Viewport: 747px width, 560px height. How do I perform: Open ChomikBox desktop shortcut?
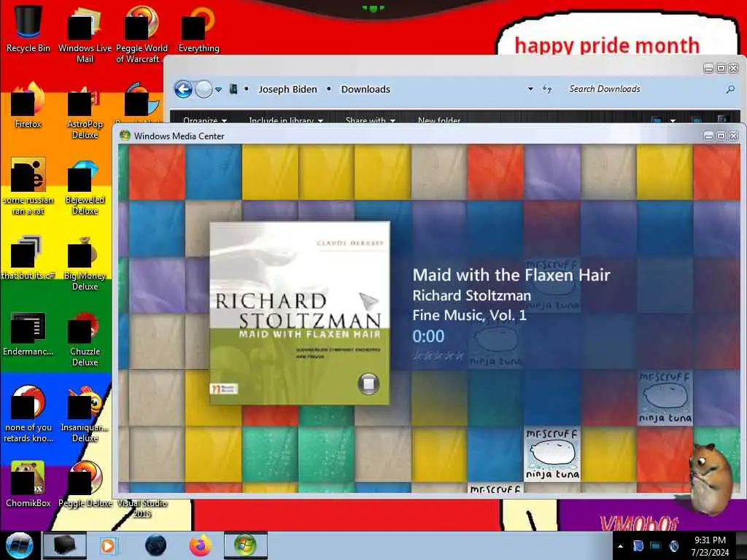(x=28, y=483)
